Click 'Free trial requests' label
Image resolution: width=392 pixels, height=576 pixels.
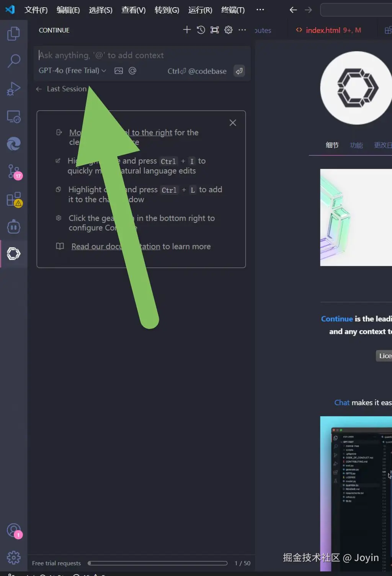[56, 563]
